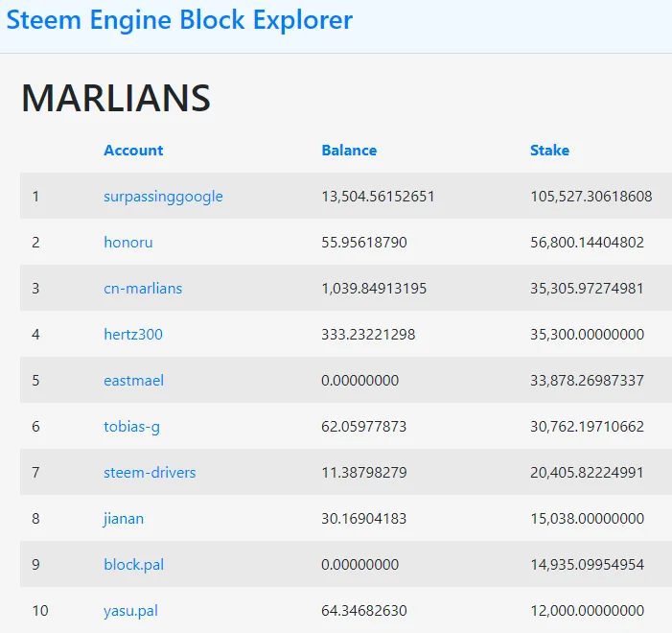
Task: Select balance value 13,504.56152651
Action: pyautogui.click(x=378, y=197)
